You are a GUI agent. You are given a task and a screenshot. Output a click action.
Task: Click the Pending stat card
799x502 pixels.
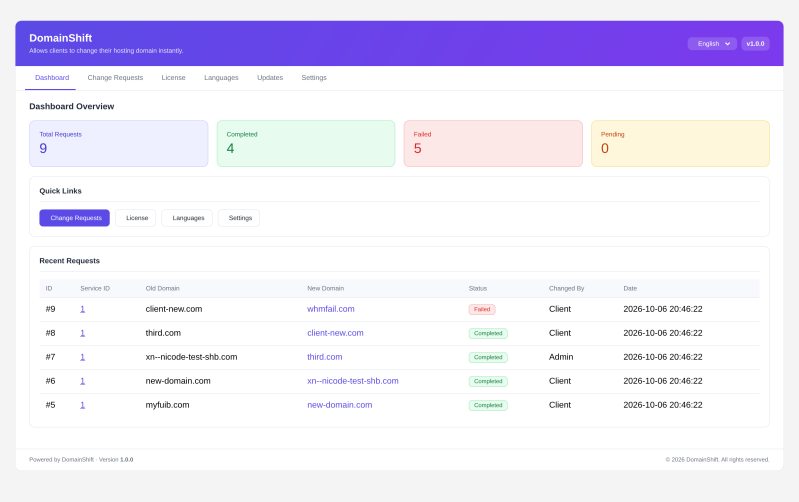[680, 143]
